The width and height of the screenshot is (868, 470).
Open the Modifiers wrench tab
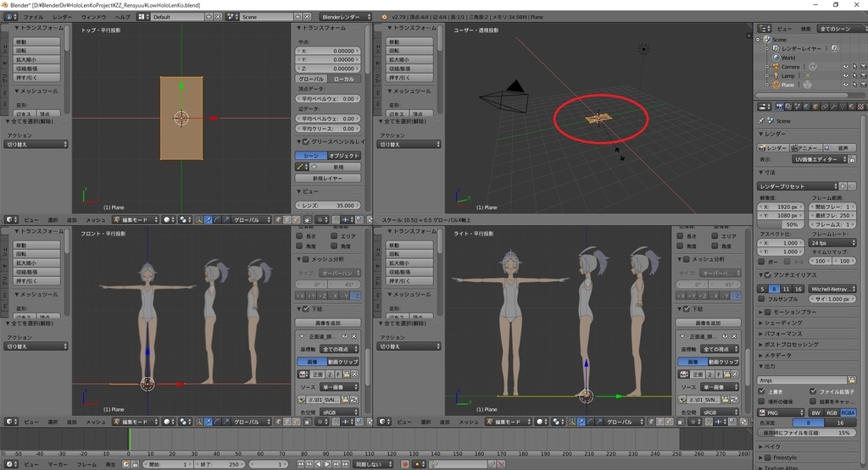click(x=834, y=107)
